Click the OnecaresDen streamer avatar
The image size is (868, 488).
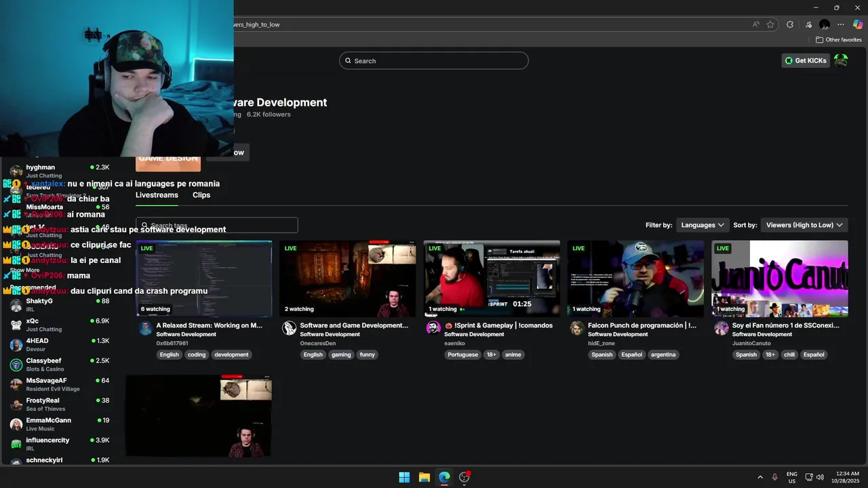click(290, 329)
